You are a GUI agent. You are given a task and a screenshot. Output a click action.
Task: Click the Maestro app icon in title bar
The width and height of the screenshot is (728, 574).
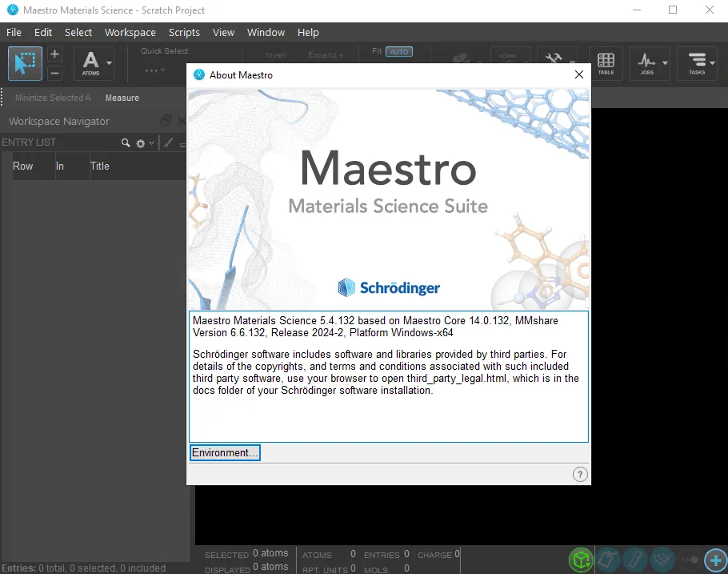point(13,10)
